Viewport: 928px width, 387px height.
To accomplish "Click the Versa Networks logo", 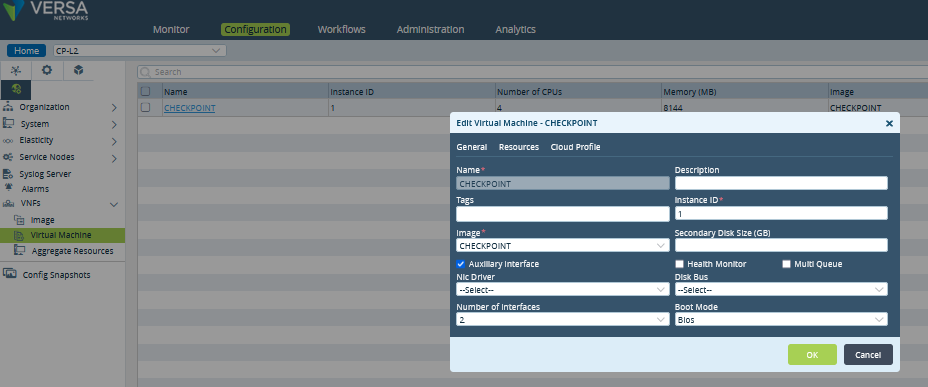I will click(x=47, y=10).
